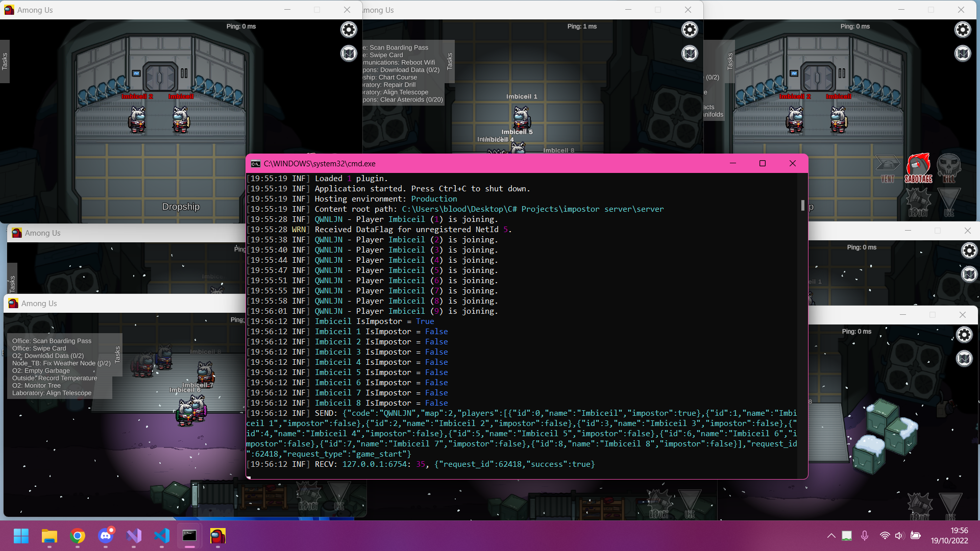This screenshot has width=980, height=551.
Task: Collapse Tasks panel showing Fix Weather Node
Action: (117, 354)
